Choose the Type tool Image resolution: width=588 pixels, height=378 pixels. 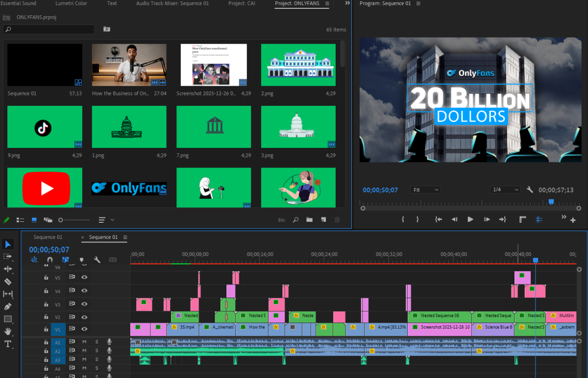[x=8, y=344]
